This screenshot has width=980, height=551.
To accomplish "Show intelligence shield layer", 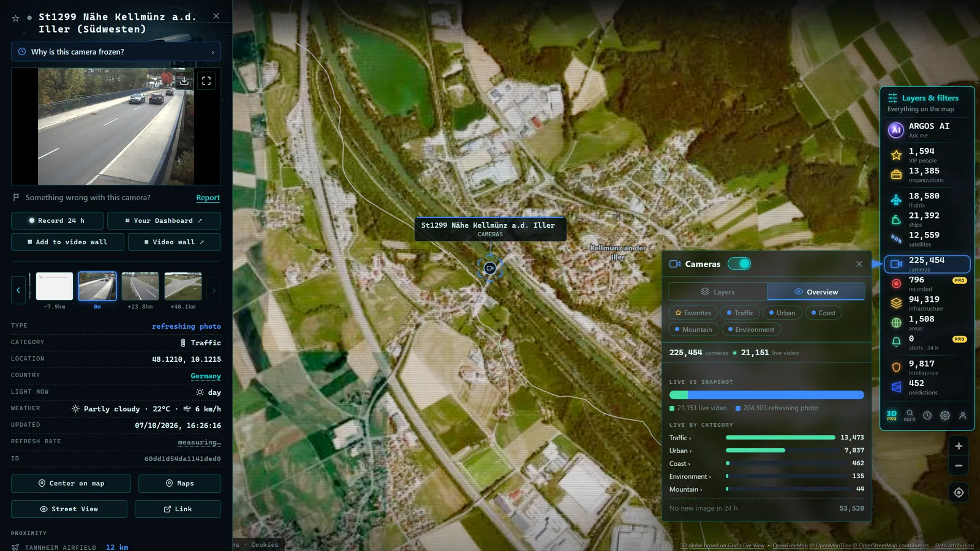I will [927, 367].
